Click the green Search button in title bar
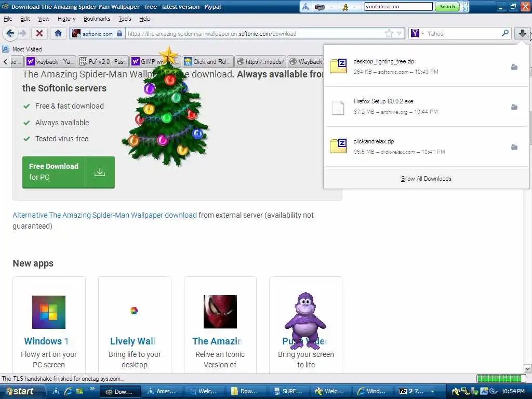This screenshot has width=532, height=399. pos(447,6)
